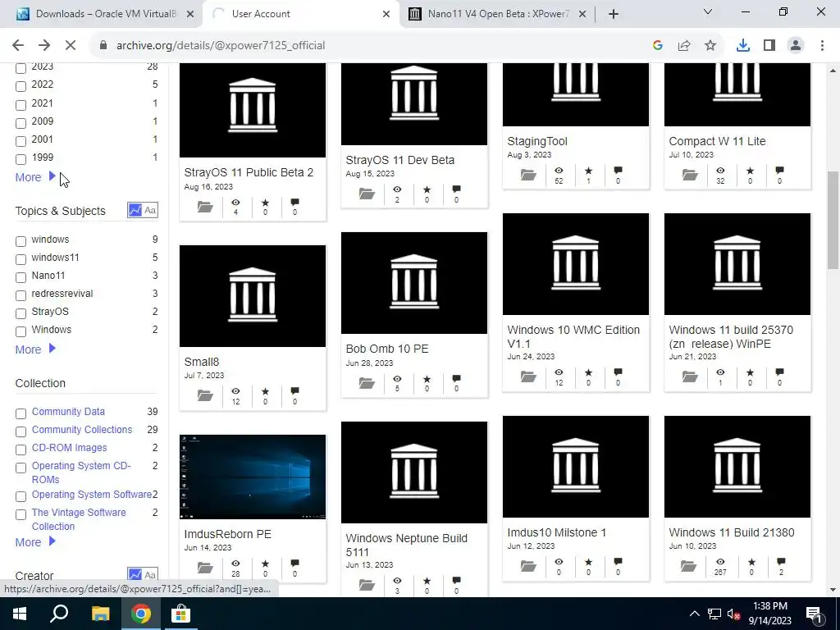Screen dimensions: 840x630
Task: Click star icon on Imdus10 Milstone 1 card
Action: (588, 562)
